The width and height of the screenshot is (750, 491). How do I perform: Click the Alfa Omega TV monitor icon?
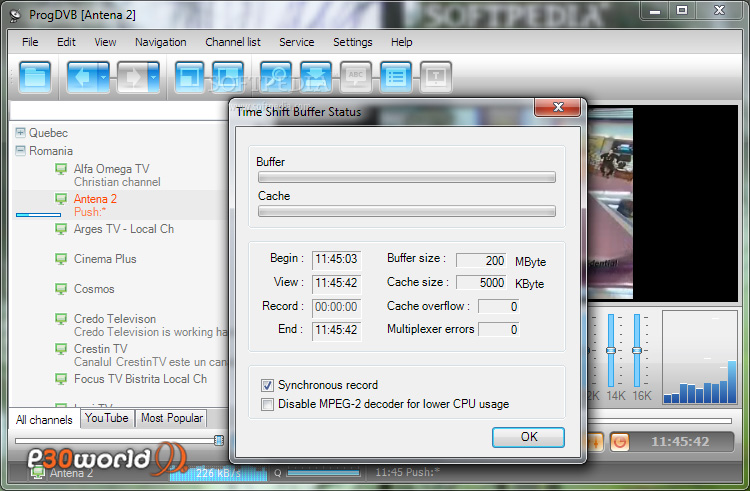coord(61,169)
